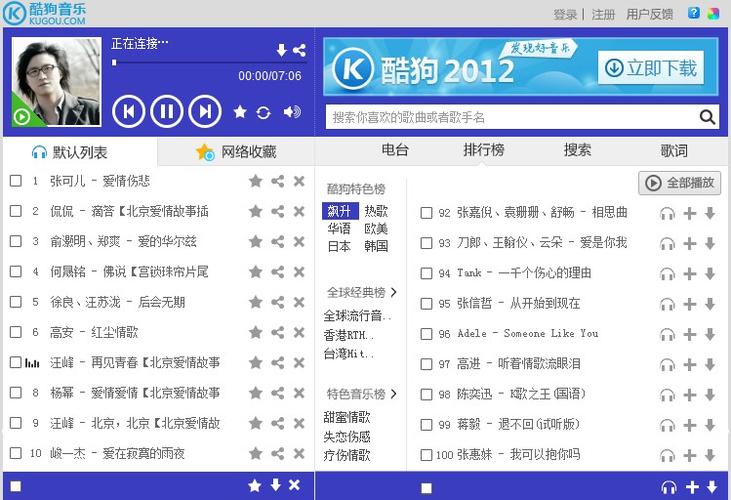Open the help question mark icon
This screenshot has width=731, height=500.
click(694, 13)
